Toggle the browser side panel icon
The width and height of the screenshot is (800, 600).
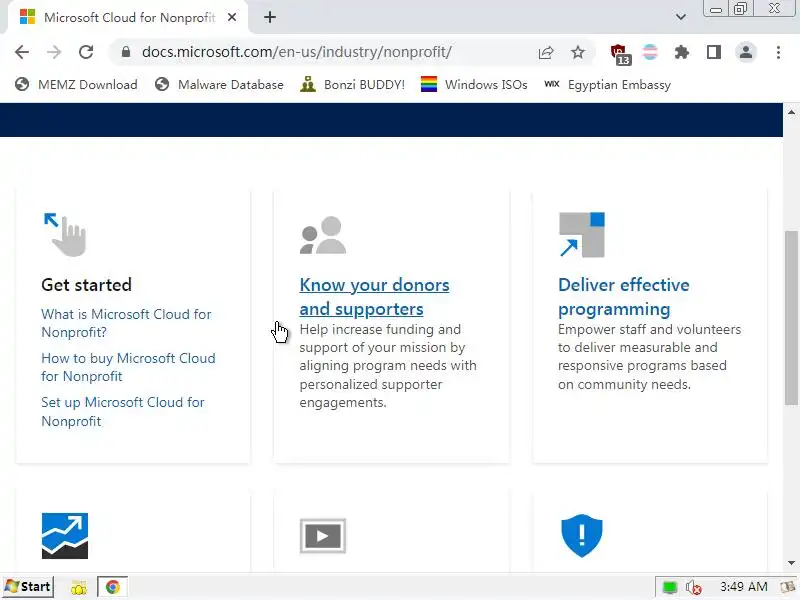714,52
